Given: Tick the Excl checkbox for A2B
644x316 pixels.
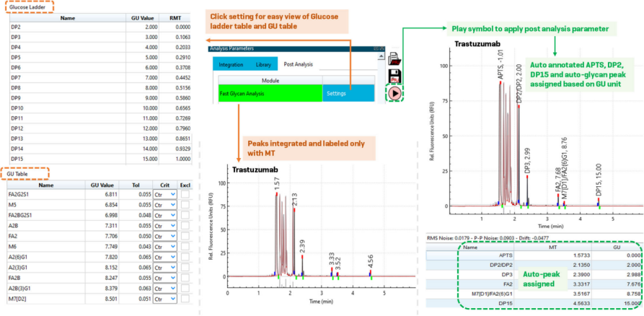Looking at the screenshot, I should (x=185, y=225).
